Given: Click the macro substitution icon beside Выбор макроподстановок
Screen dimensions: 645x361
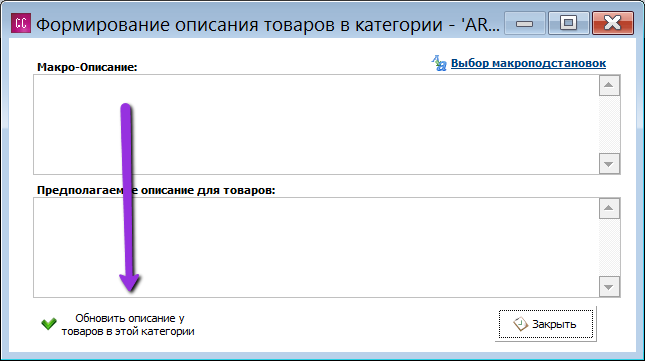Looking at the screenshot, I should pyautogui.click(x=439, y=63).
